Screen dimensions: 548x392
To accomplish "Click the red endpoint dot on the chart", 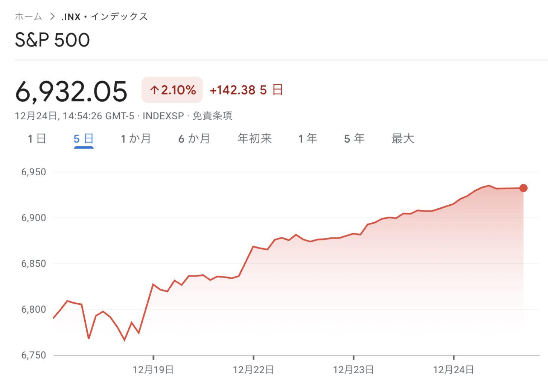I will pos(523,188).
